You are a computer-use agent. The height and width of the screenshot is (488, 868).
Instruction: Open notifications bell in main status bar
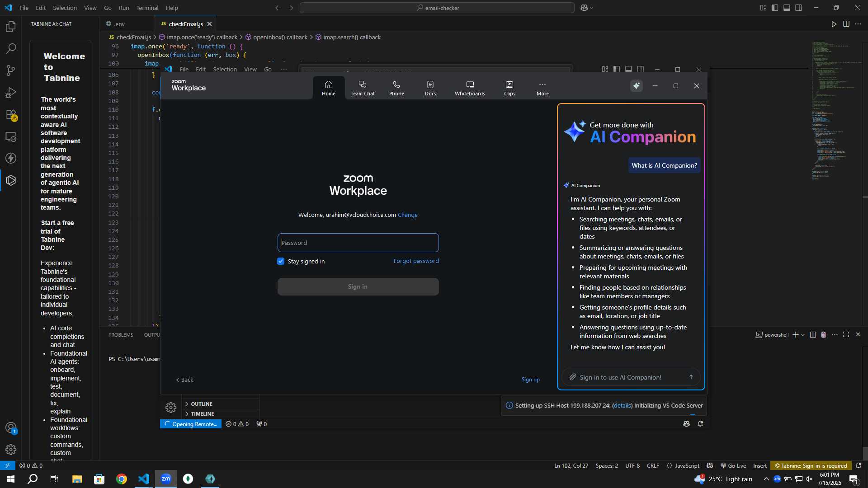859,465
